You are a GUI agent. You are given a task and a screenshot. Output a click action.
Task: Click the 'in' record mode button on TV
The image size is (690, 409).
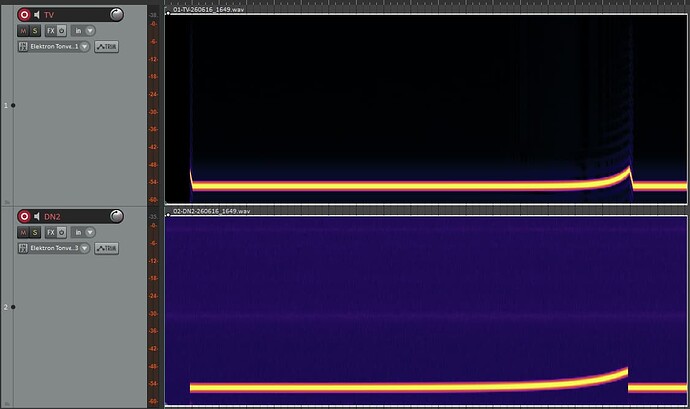point(78,30)
